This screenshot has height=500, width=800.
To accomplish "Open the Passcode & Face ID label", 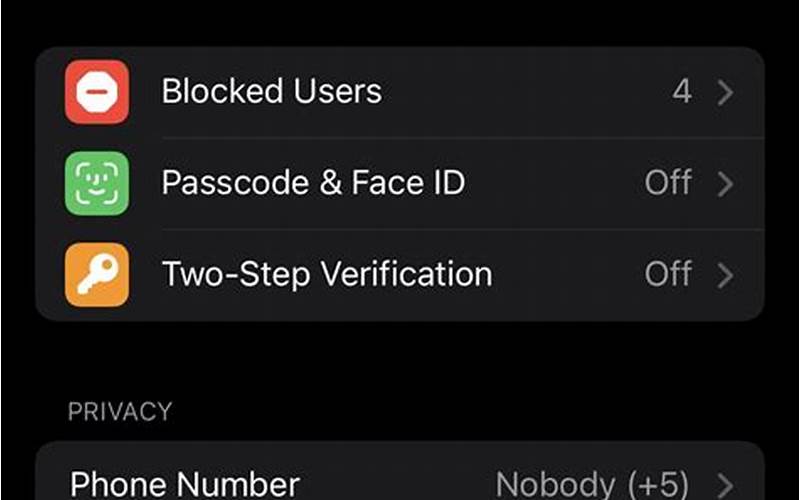I will tap(313, 183).
